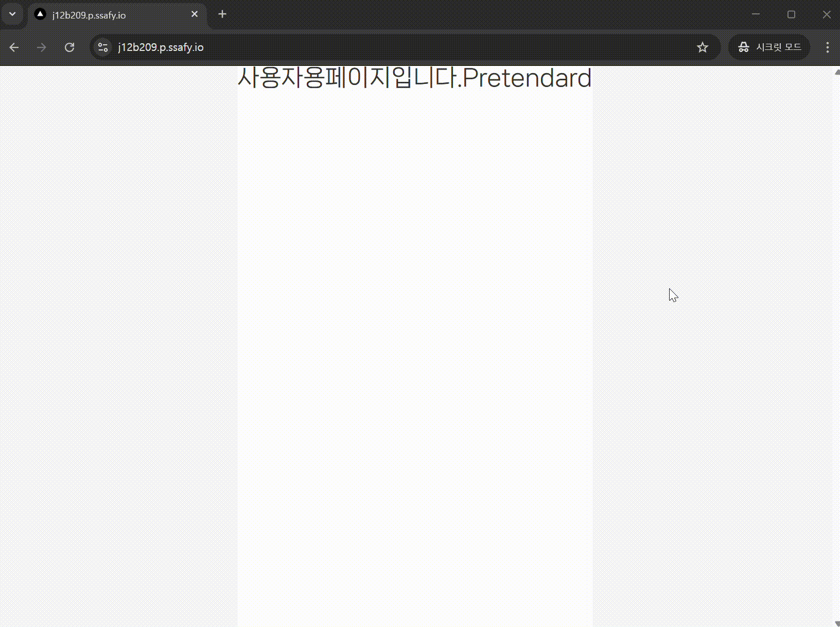Viewport: 840px width, 627px height.
Task: View site information icon in address bar
Action: (103, 47)
